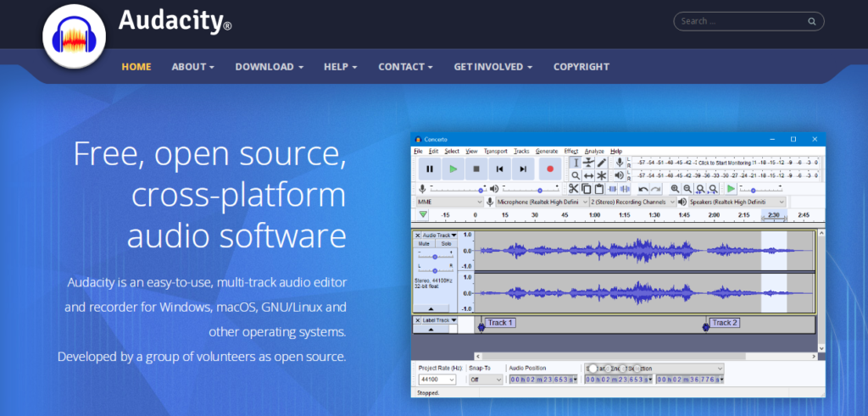Viewport: 868px width, 416px height.
Task: Click the green Play button
Action: click(x=453, y=169)
